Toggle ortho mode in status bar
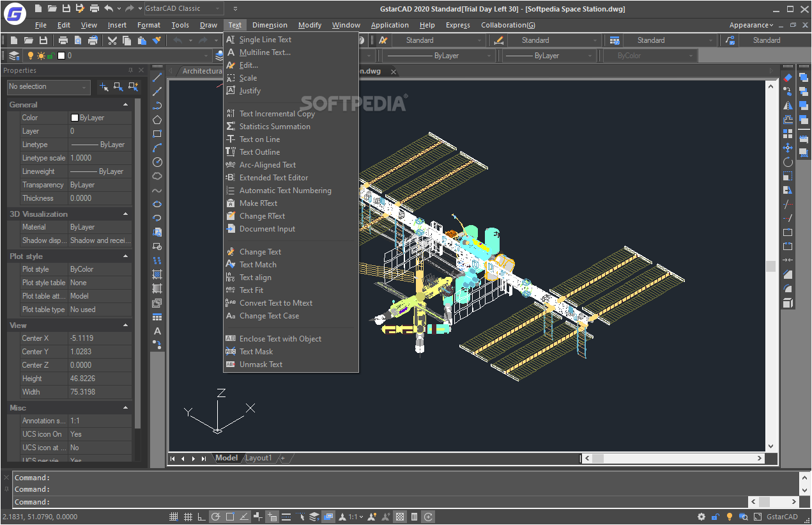The image size is (812, 525). (x=202, y=517)
